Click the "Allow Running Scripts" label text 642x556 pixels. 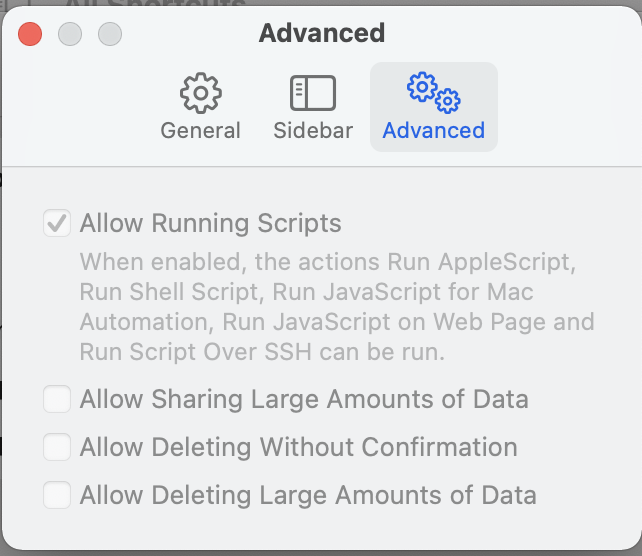pyautogui.click(x=210, y=223)
